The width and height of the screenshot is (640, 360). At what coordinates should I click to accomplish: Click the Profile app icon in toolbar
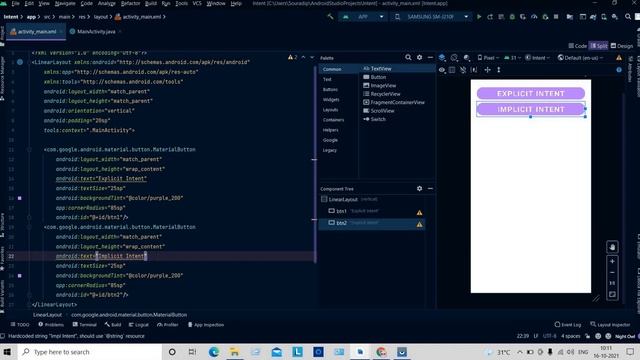tap(534, 17)
